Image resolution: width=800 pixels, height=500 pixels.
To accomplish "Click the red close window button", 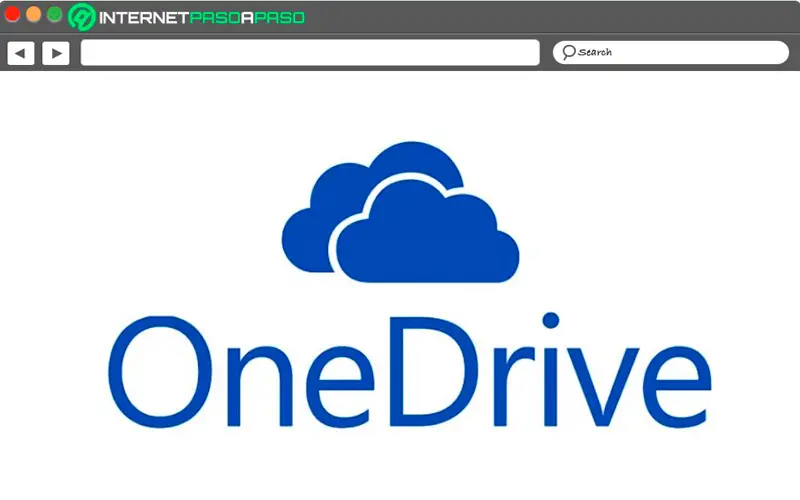I will (x=12, y=14).
